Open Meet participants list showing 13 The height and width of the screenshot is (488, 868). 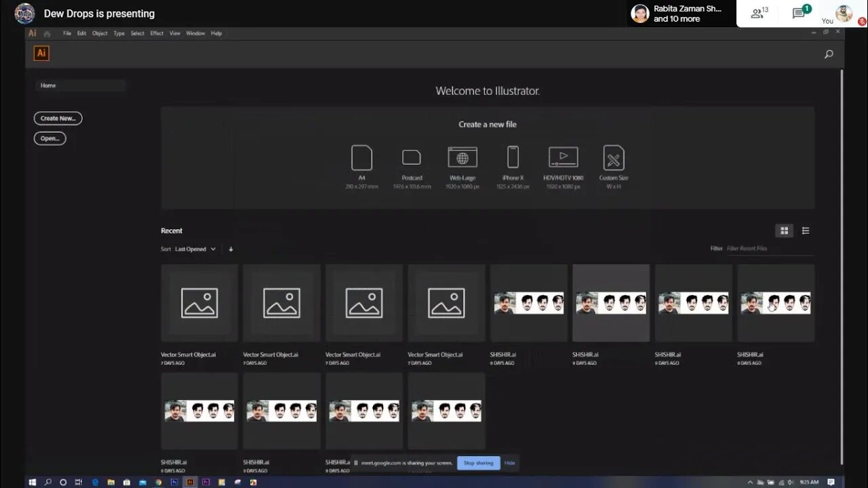759,13
